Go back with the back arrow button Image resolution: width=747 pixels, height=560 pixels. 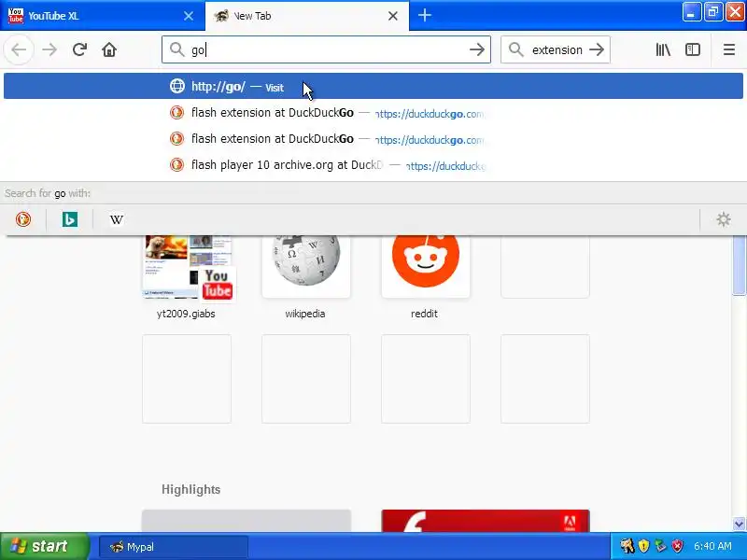coord(19,49)
